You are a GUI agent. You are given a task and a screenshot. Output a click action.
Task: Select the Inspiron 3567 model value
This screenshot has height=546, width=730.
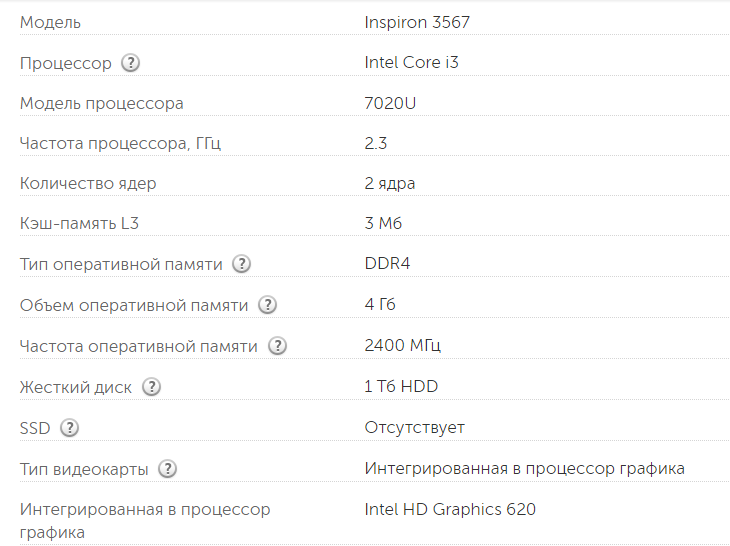tap(417, 22)
